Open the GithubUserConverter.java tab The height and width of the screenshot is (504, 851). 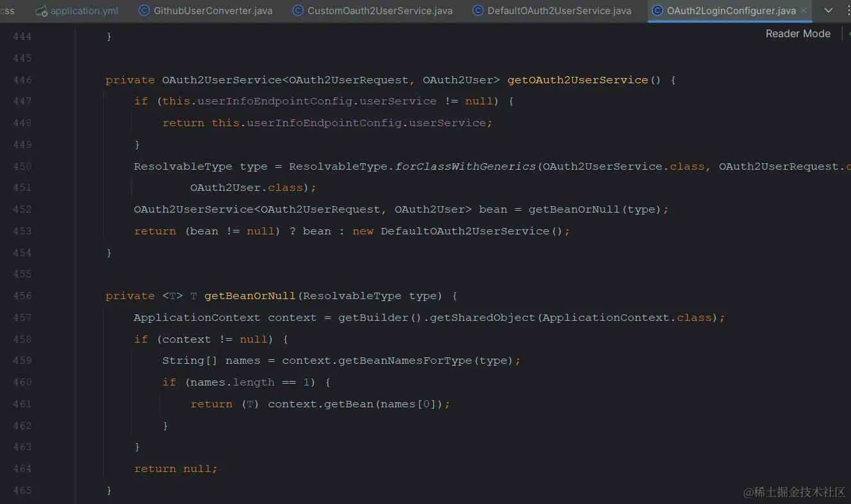click(x=212, y=11)
